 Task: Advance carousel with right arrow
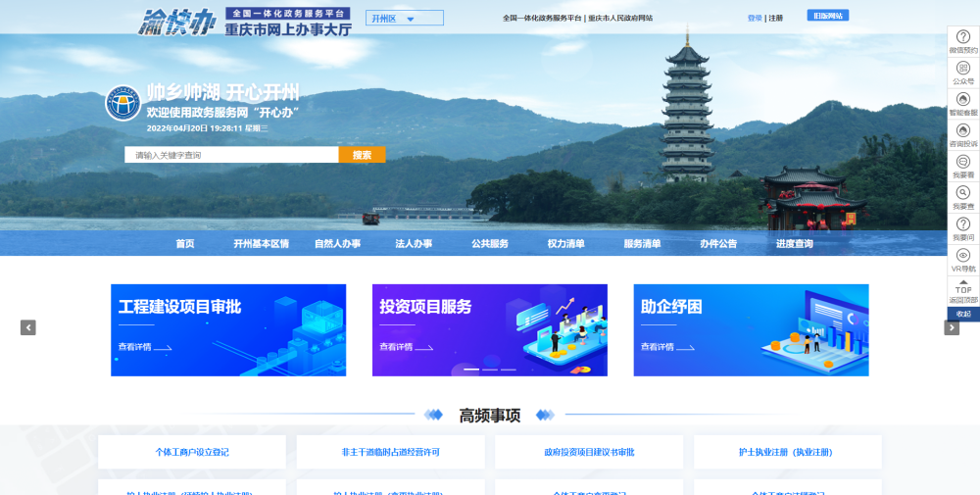(952, 327)
